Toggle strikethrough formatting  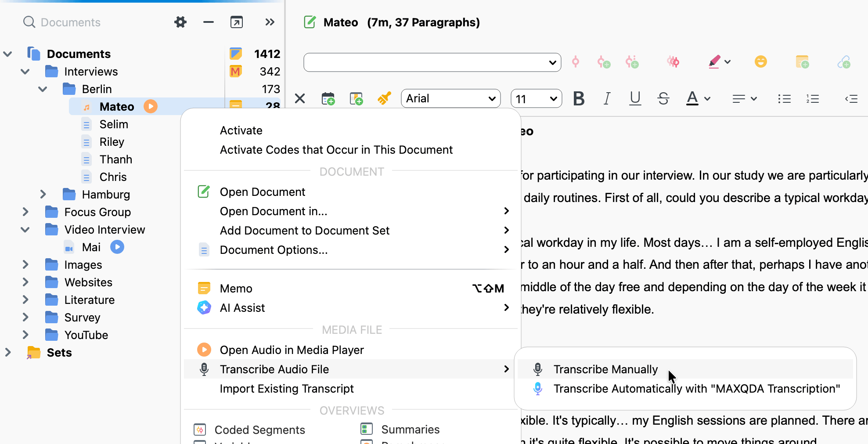click(x=663, y=98)
